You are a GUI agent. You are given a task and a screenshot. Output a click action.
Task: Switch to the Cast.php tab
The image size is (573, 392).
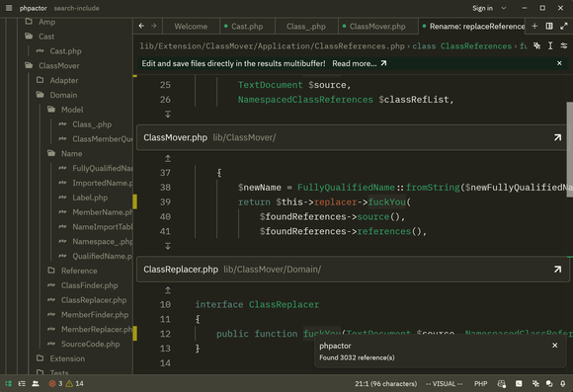247,27
